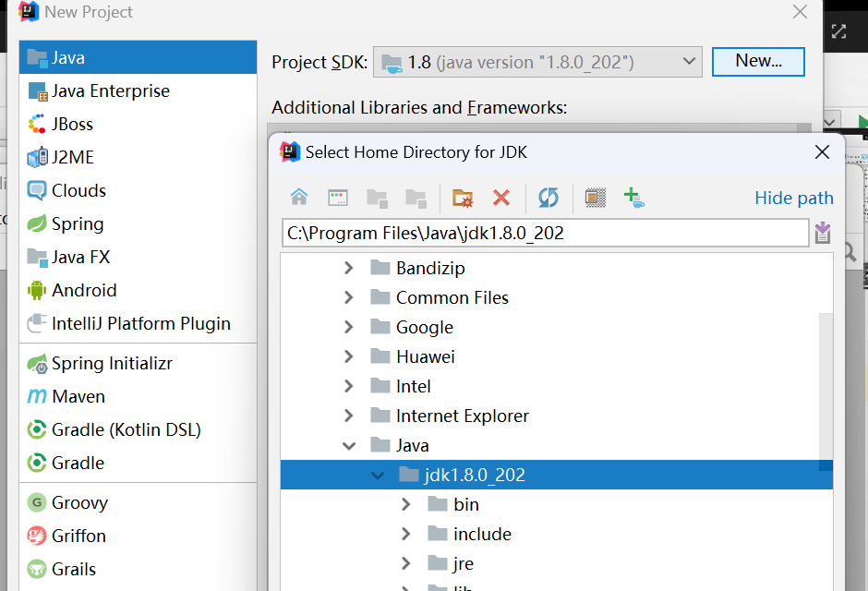Expand the Internet Explorer folder
The height and width of the screenshot is (591, 868).
pyautogui.click(x=348, y=416)
